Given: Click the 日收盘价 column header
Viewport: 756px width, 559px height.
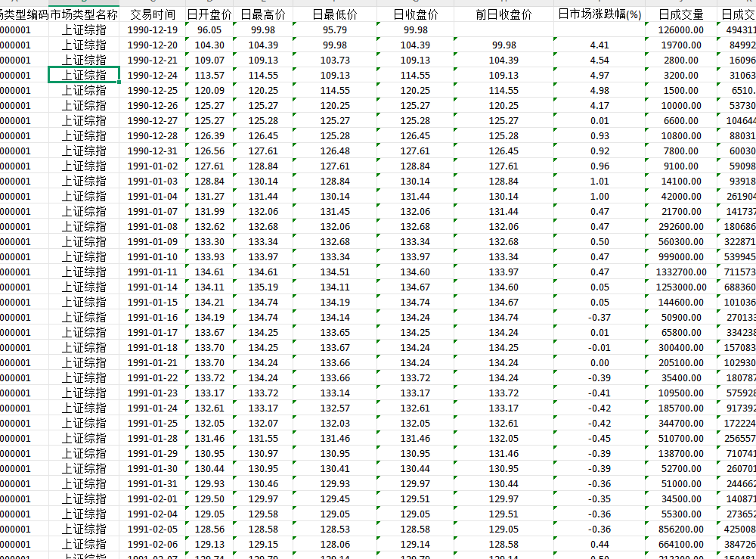Looking at the screenshot, I should coord(415,14).
